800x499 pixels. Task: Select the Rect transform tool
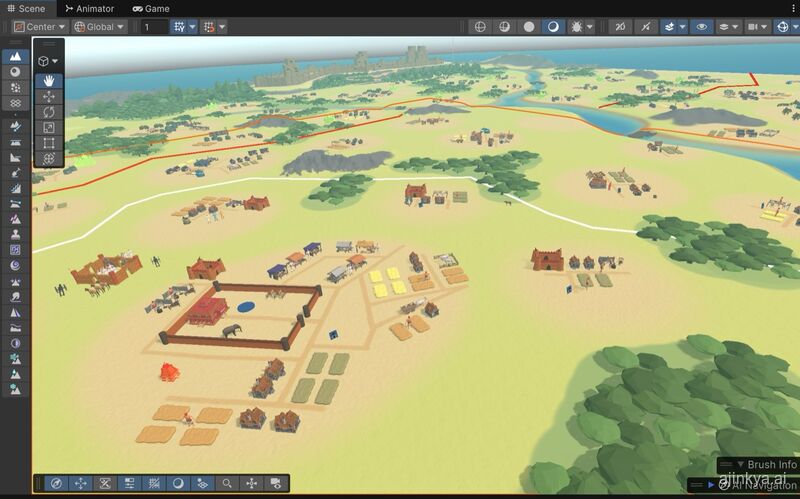48,143
